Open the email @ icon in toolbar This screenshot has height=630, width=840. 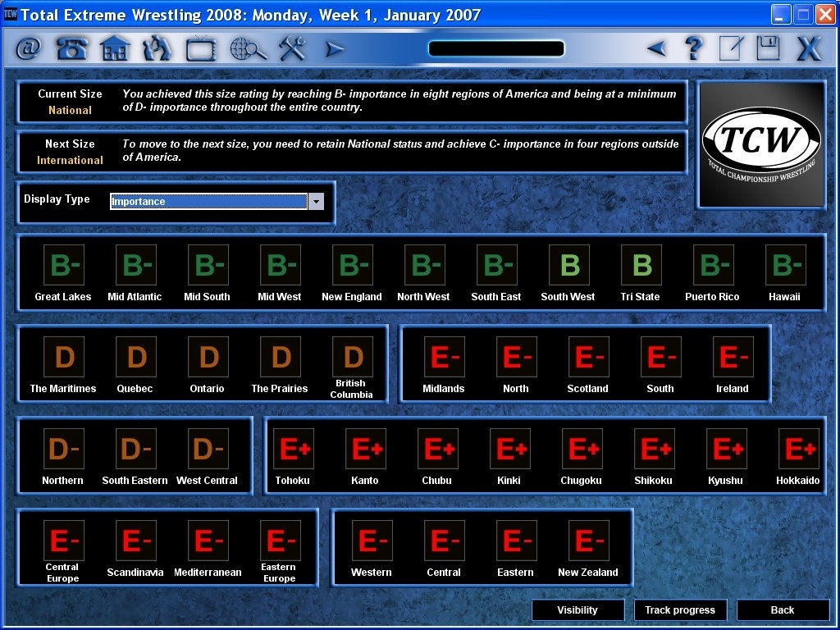29,49
